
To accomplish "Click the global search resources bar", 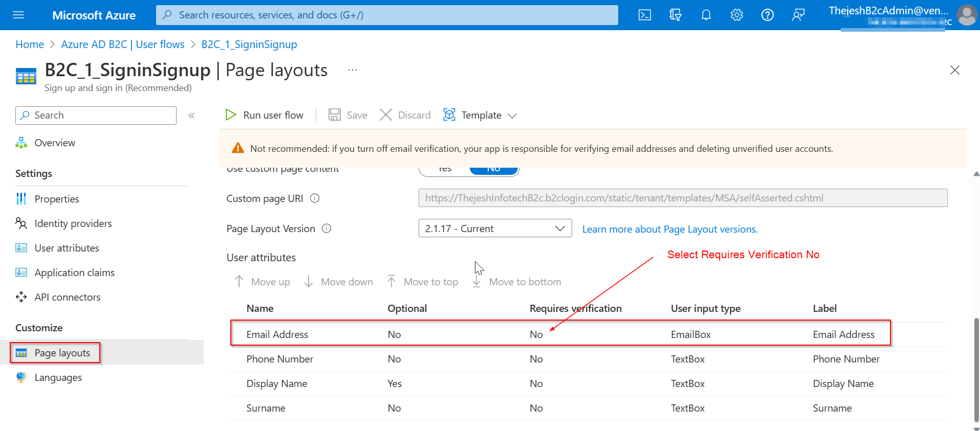I will pos(387,15).
